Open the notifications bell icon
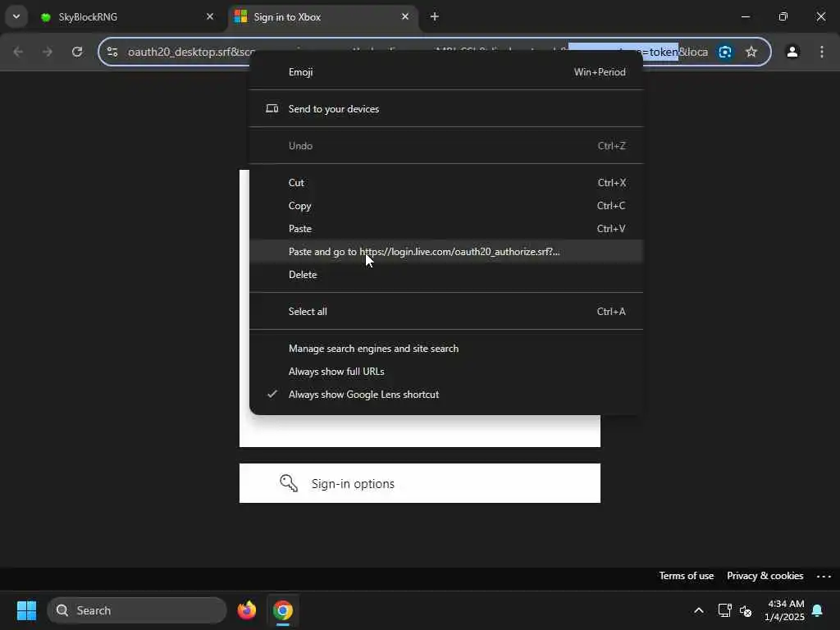This screenshot has width=840, height=630. tap(818, 610)
